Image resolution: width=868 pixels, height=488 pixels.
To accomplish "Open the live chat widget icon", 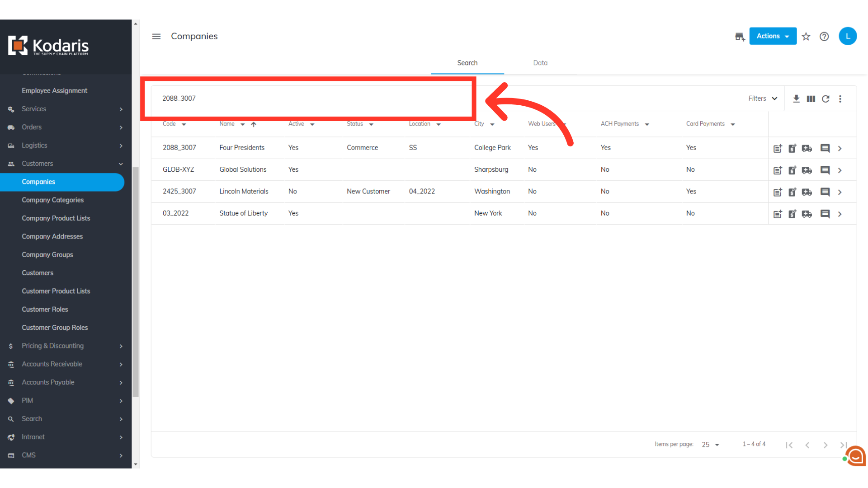I will tap(855, 456).
